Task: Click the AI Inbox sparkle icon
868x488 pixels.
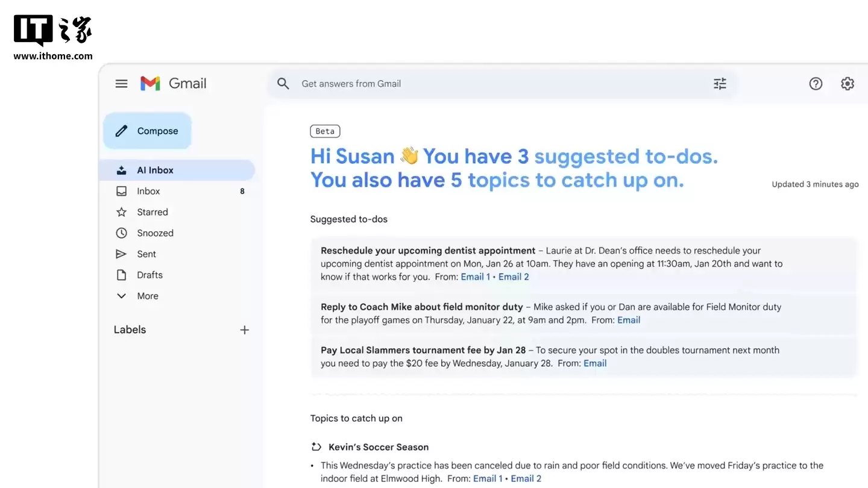Action: (122, 169)
